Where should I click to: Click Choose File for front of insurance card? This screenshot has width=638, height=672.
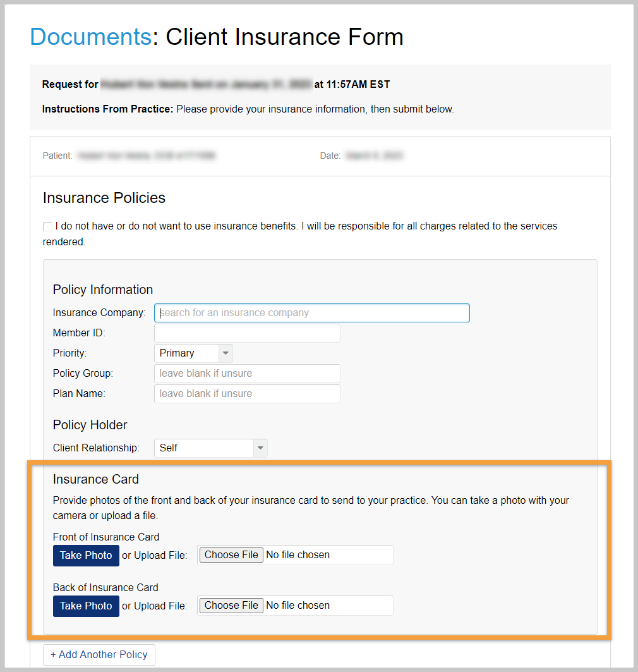pos(231,555)
